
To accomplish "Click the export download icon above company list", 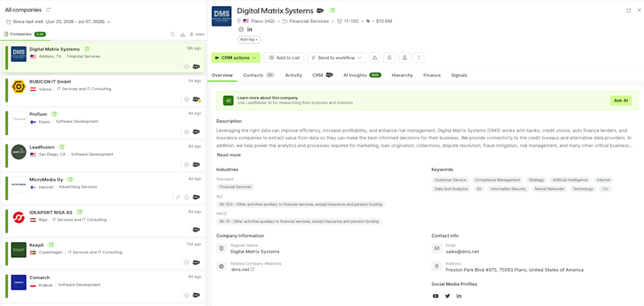I will [182, 34].
